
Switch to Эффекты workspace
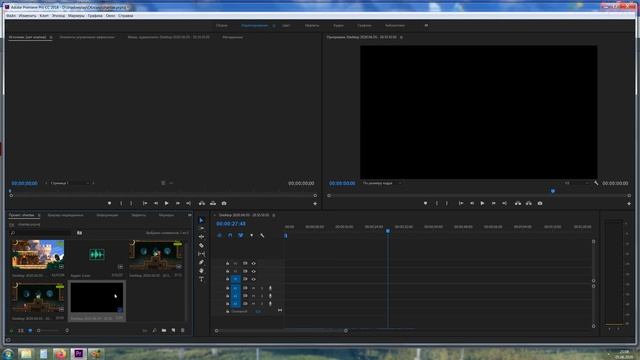pyautogui.click(x=312, y=25)
